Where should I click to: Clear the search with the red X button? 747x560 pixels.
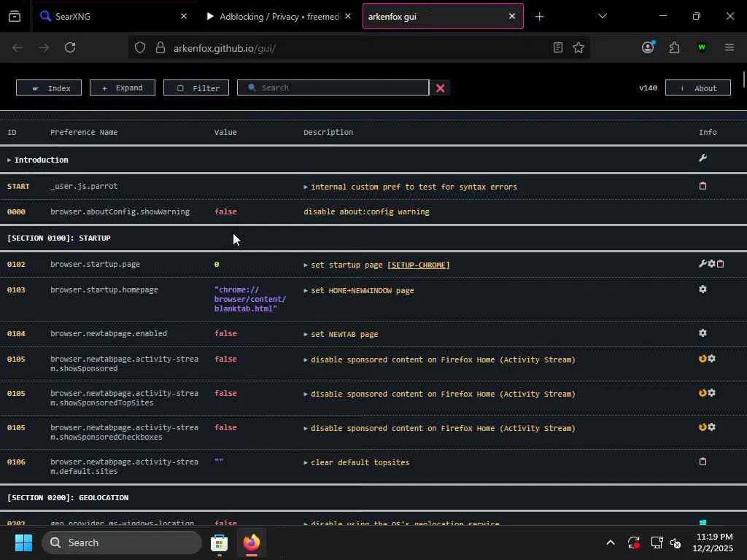point(440,88)
